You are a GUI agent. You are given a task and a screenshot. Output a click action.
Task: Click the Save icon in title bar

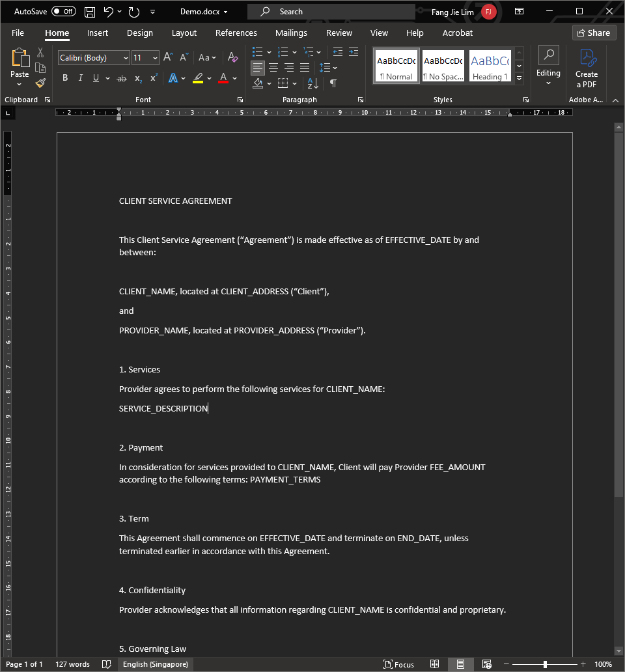[90, 12]
